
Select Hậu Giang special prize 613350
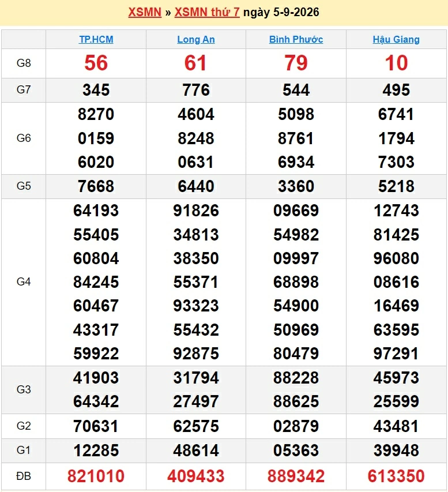pos(396,476)
